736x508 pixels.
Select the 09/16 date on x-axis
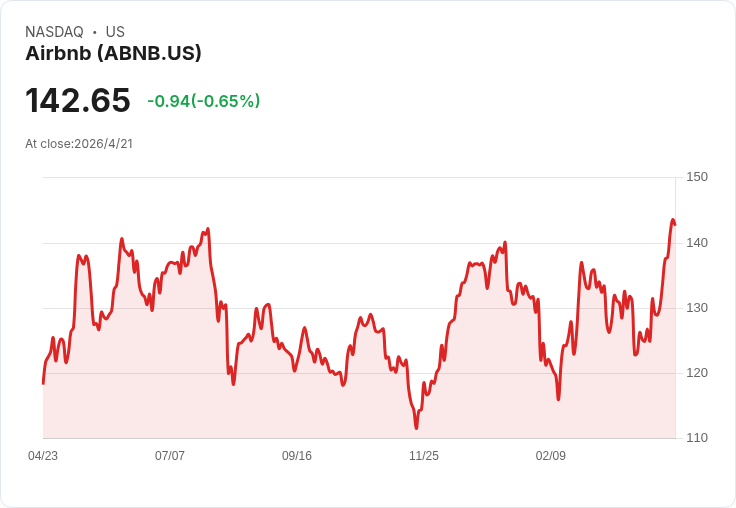[x=297, y=456]
